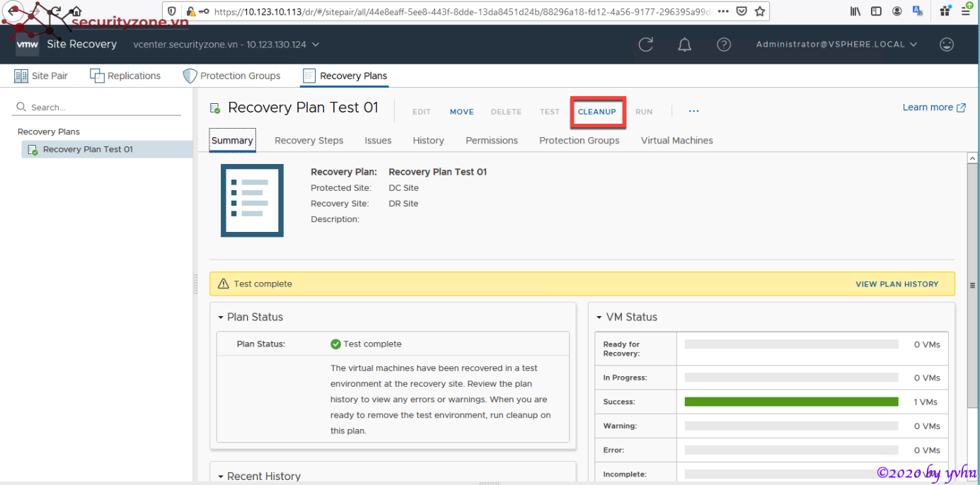The height and width of the screenshot is (485, 980).
Task: Open the browser library icon
Action: tap(855, 11)
